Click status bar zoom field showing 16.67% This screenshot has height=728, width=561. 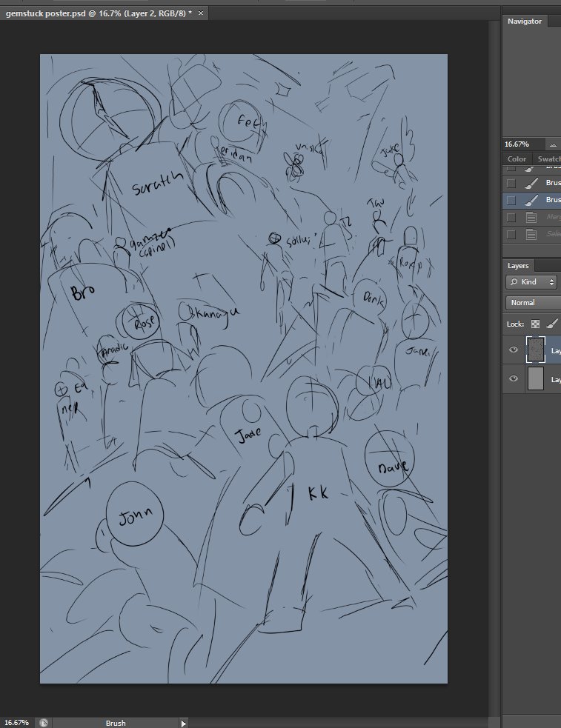17,723
